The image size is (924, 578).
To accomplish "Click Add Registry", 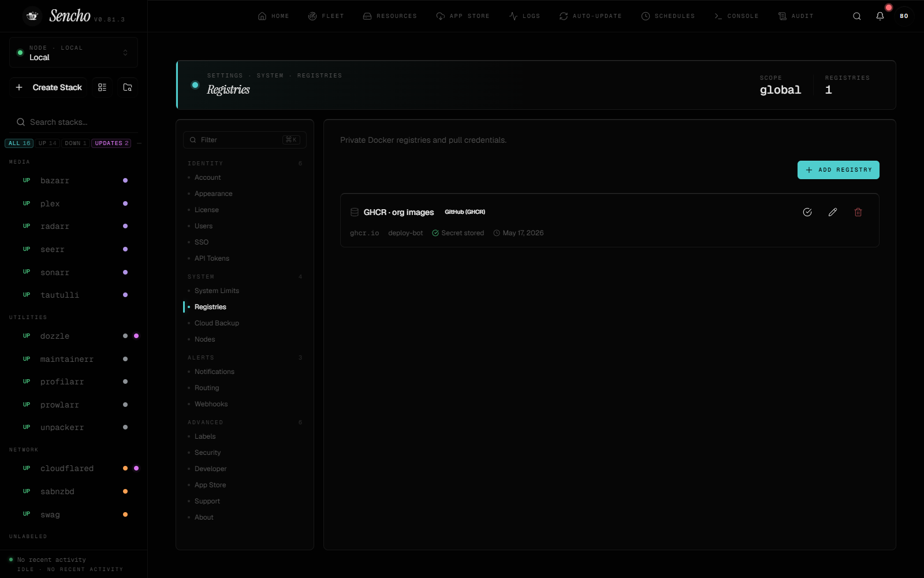I will 838,170.
